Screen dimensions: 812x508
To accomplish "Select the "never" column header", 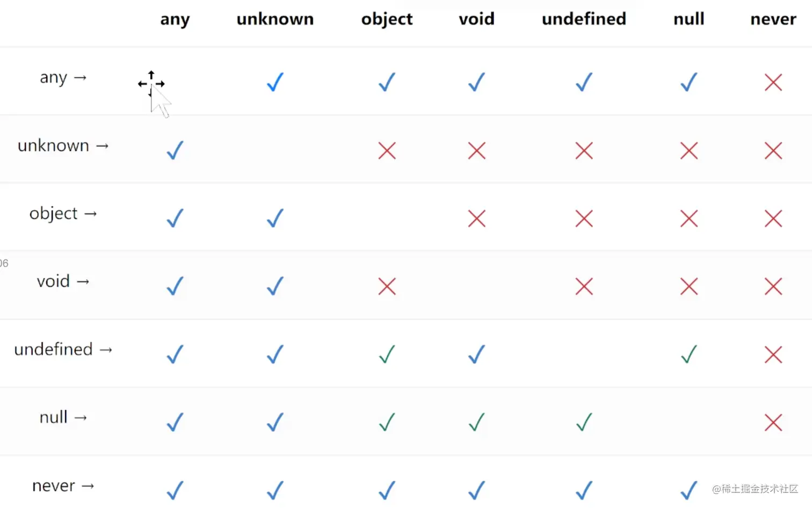I will tap(773, 19).
